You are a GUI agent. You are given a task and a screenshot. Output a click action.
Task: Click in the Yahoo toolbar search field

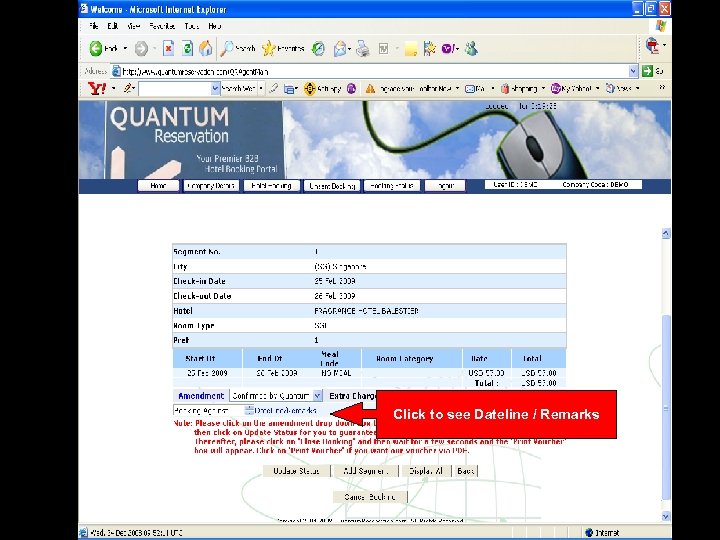click(x=174, y=88)
